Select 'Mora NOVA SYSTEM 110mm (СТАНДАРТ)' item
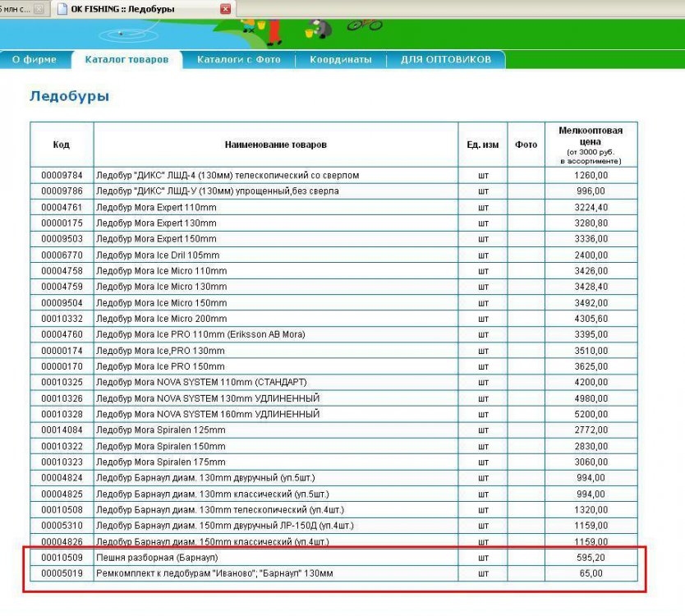The height and width of the screenshot is (616, 685). 201,382
